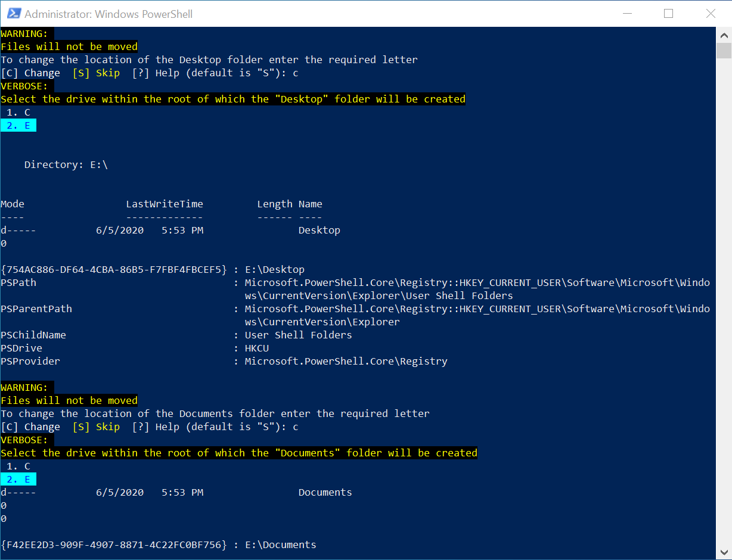This screenshot has height=560, width=732.
Task: Click the Desktop folder entry in directory listing
Action: pyautogui.click(x=319, y=230)
